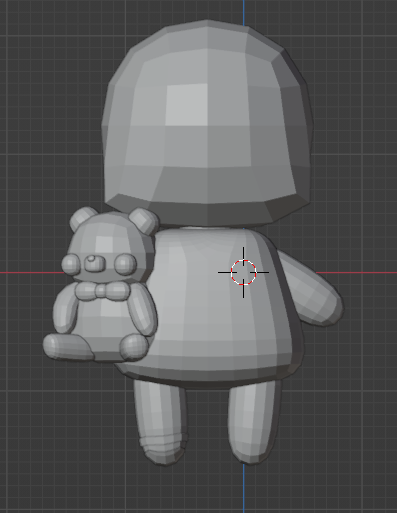This screenshot has height=513, width=397.
Task: Select the character's large head mesh
Action: [x=207, y=123]
